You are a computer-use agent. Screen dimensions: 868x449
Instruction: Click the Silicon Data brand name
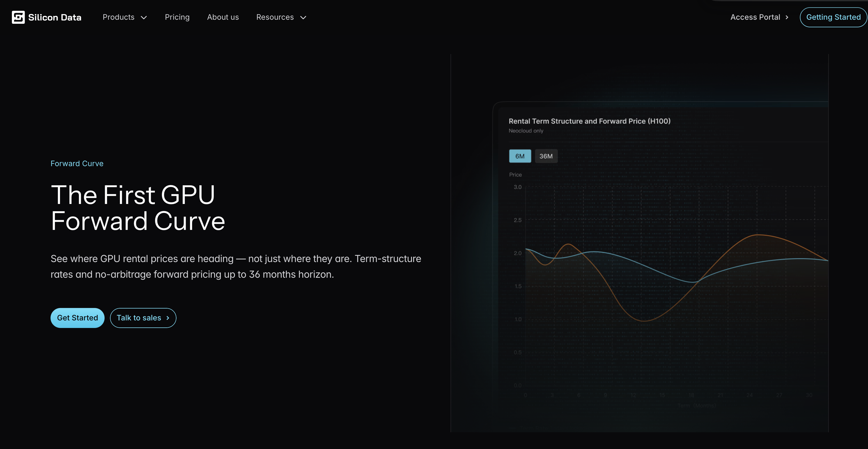pyautogui.click(x=55, y=18)
